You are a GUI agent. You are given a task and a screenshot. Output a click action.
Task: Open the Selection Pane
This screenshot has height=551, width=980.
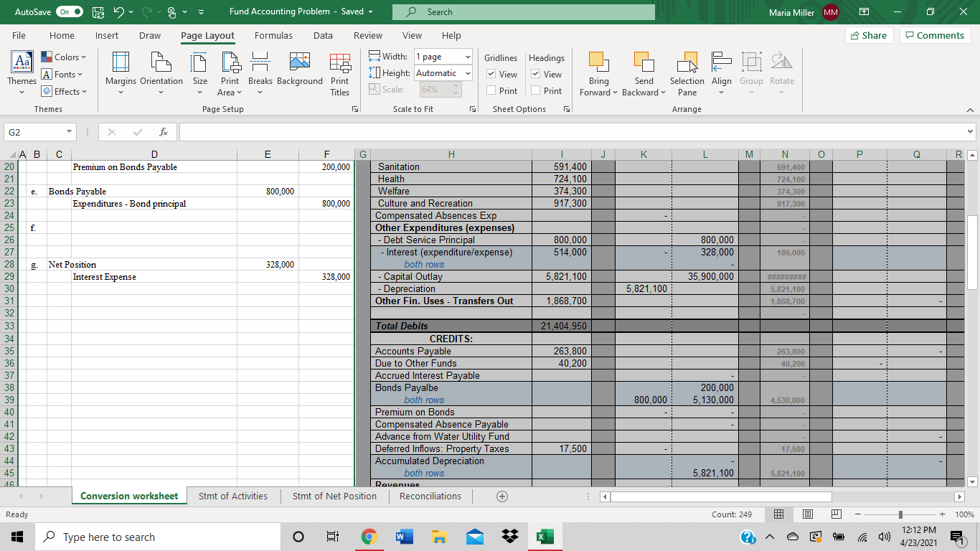pyautogui.click(x=687, y=75)
